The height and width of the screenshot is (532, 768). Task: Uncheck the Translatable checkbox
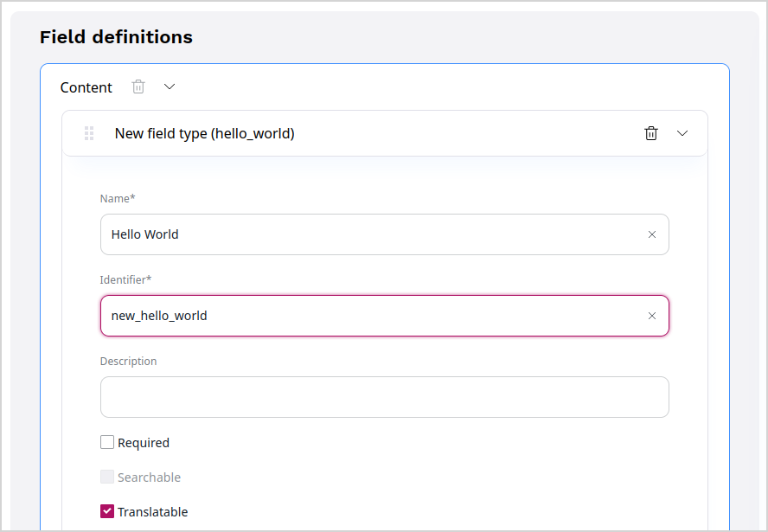pyautogui.click(x=106, y=511)
